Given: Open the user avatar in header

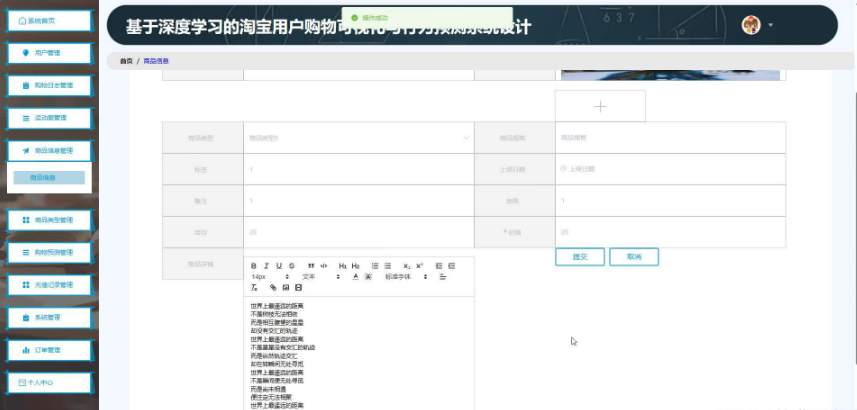Looking at the screenshot, I should [751, 25].
